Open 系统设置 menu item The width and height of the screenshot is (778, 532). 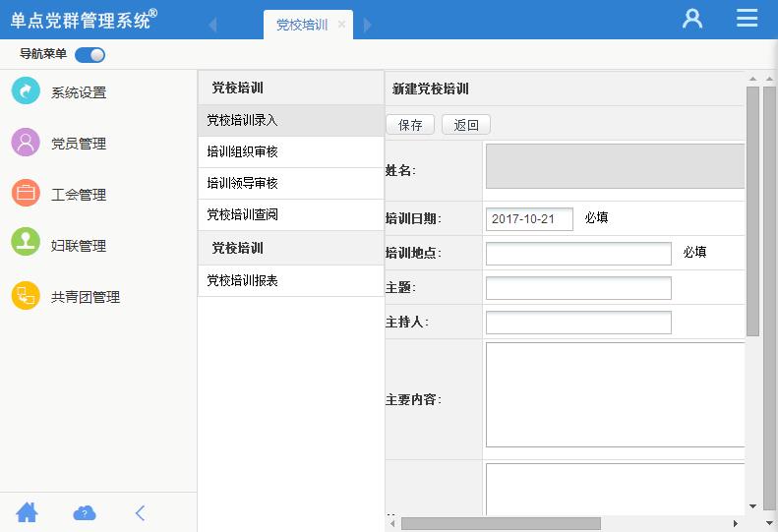(x=79, y=92)
